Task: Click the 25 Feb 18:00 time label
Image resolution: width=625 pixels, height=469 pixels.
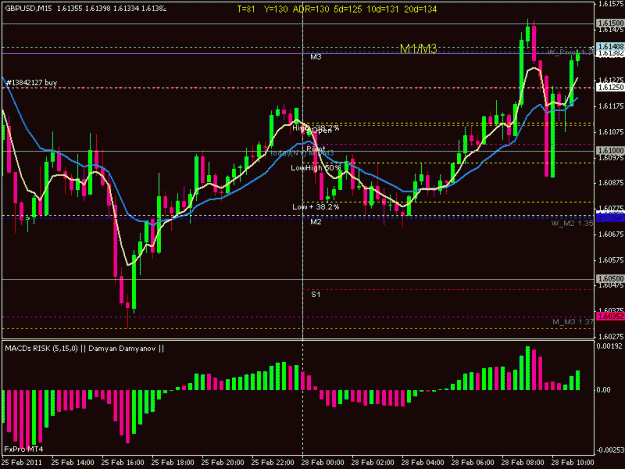Action: click(173, 462)
